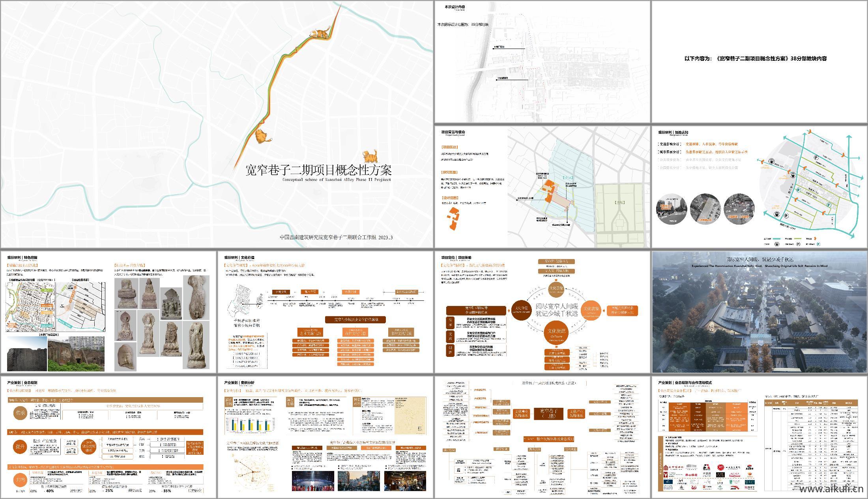This screenshot has height=499, width=868.
Task: Click the 宽窄巷子二期项目概念性方案 title text
Action: pyautogui.click(x=318, y=170)
